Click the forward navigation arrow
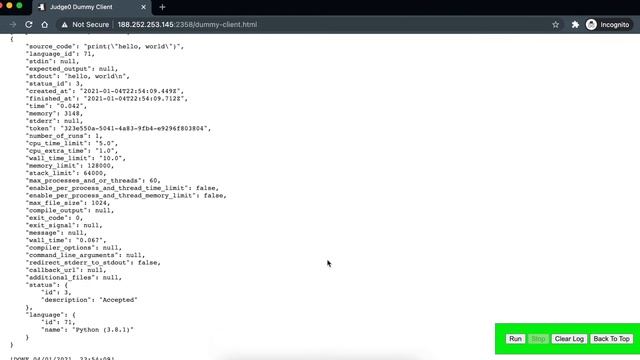The height and width of the screenshot is (360, 640). (13, 24)
